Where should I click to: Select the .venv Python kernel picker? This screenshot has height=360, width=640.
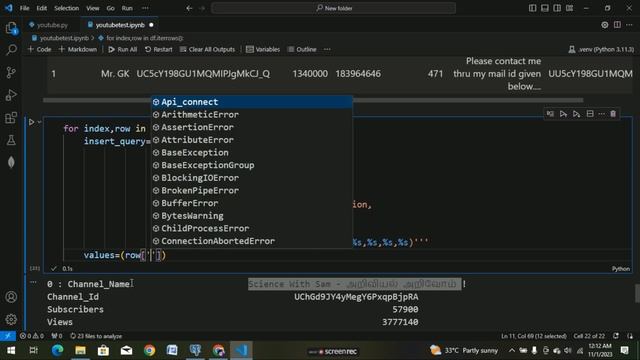point(601,49)
